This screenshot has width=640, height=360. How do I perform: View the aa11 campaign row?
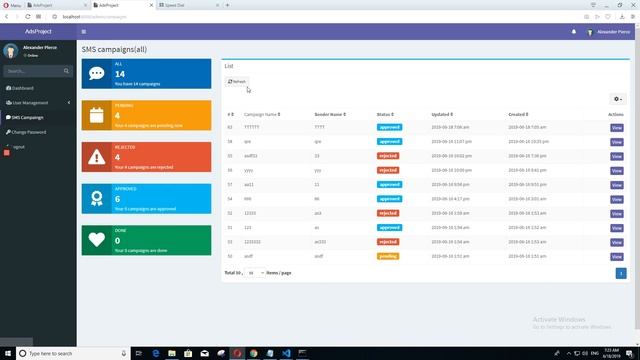coord(617,185)
